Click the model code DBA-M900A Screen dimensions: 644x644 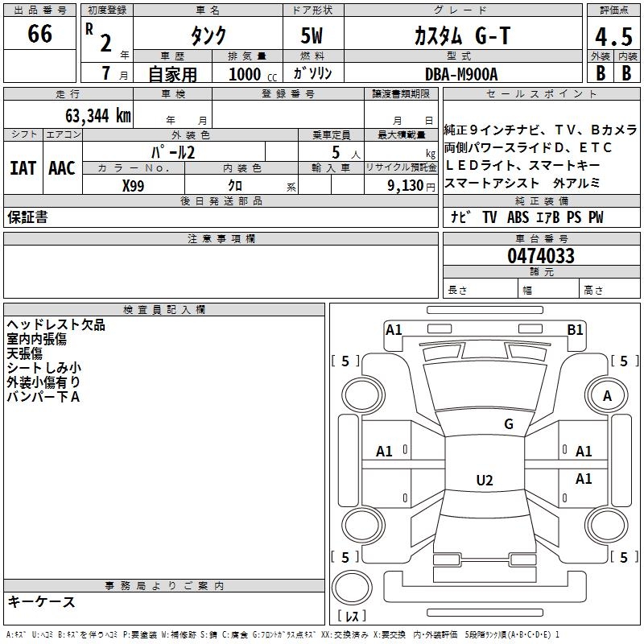pos(461,74)
